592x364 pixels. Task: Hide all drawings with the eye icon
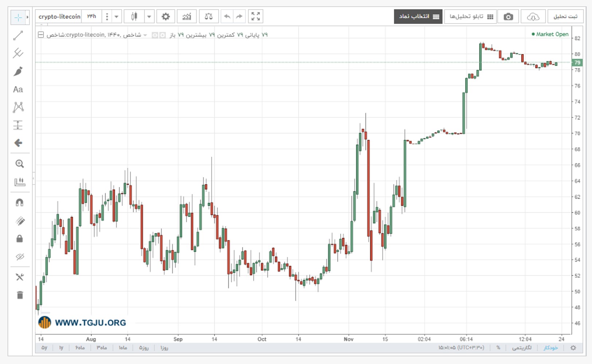pyautogui.click(x=20, y=257)
